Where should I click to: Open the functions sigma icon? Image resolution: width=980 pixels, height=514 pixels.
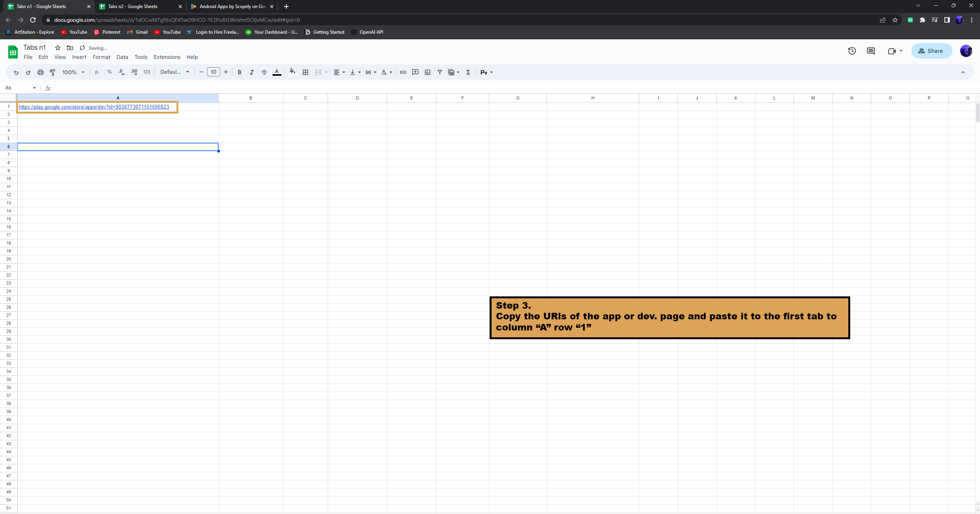point(468,72)
